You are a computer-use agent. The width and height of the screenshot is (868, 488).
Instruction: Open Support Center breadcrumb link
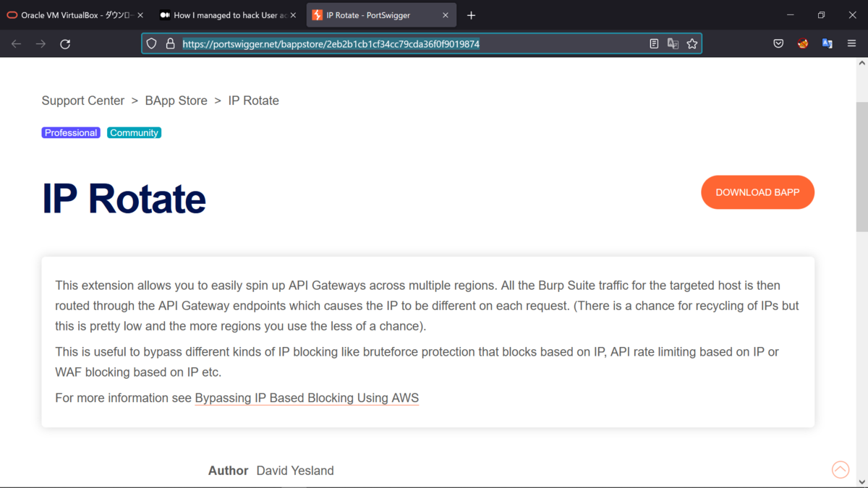pos(83,100)
